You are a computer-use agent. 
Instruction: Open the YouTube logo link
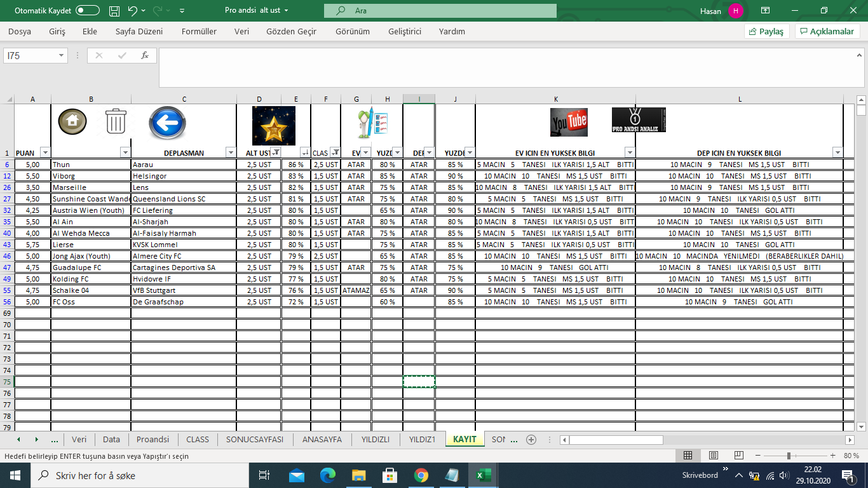[569, 122]
